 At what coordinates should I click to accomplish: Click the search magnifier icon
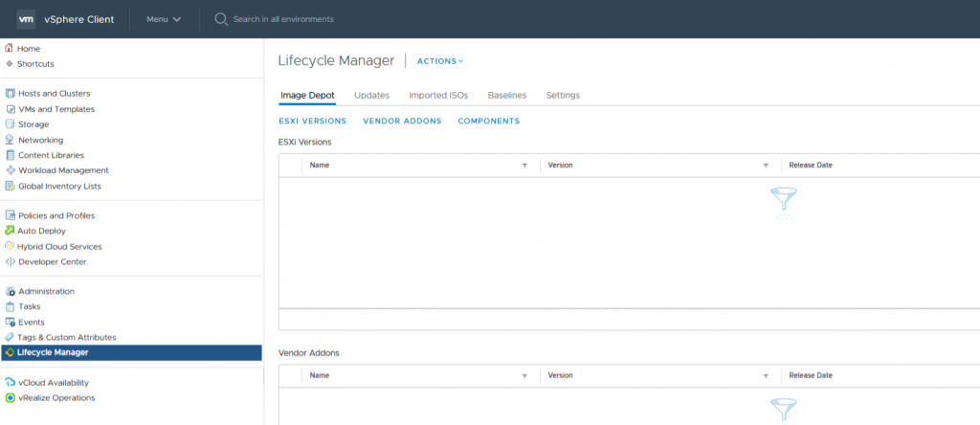click(221, 19)
